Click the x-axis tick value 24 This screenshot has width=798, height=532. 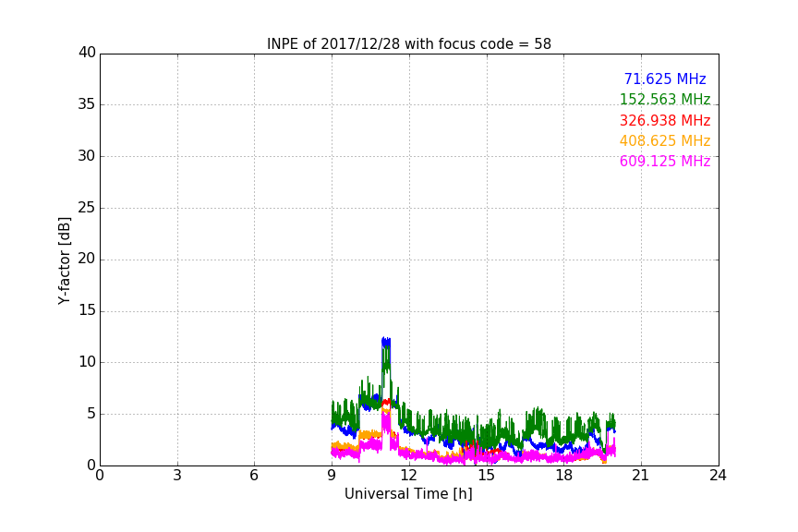(x=718, y=476)
